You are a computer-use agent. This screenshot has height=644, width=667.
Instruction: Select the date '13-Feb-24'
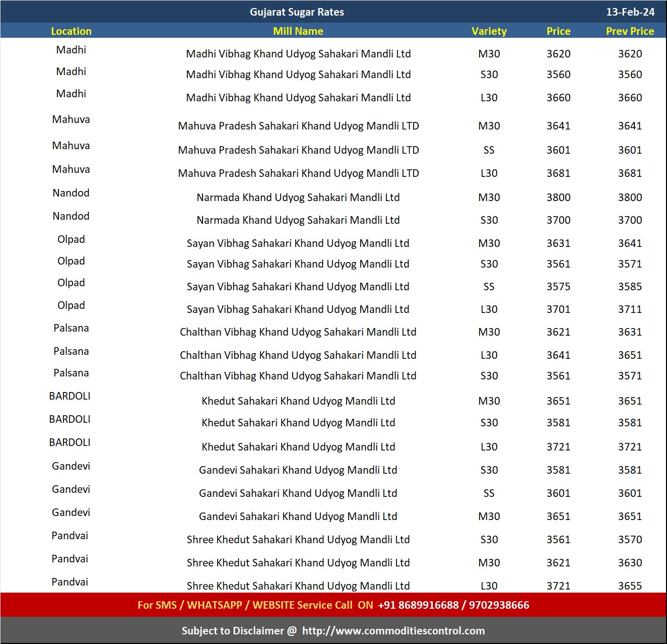630,12
